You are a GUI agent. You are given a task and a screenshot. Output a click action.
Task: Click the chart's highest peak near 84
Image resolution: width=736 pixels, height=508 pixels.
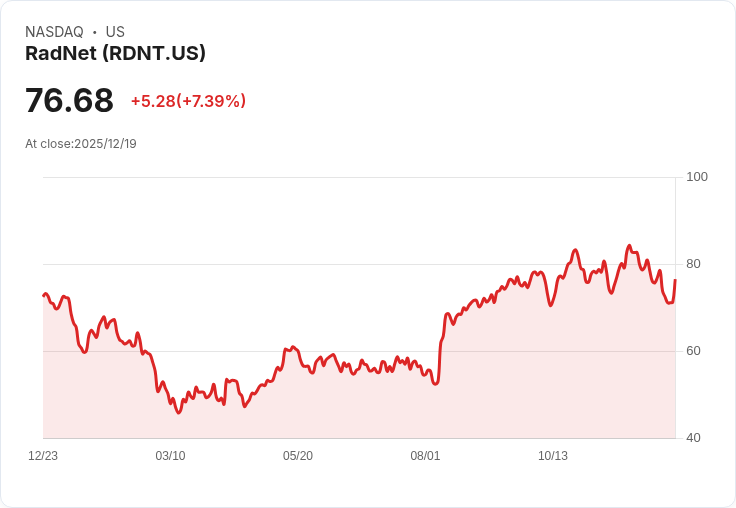click(629, 246)
